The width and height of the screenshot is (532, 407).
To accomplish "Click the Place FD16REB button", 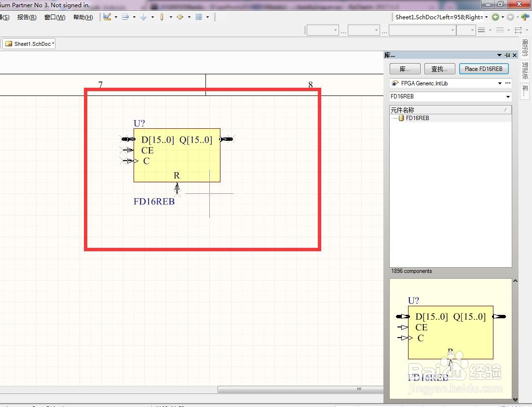I will 484,69.
